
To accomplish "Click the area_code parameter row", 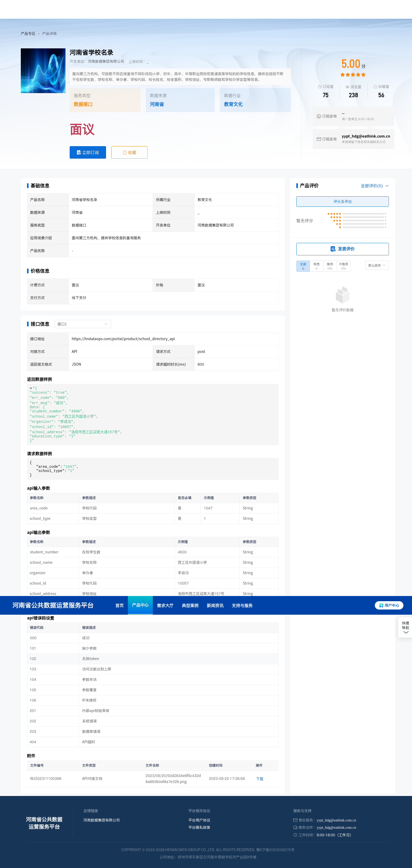I will [x=153, y=508].
